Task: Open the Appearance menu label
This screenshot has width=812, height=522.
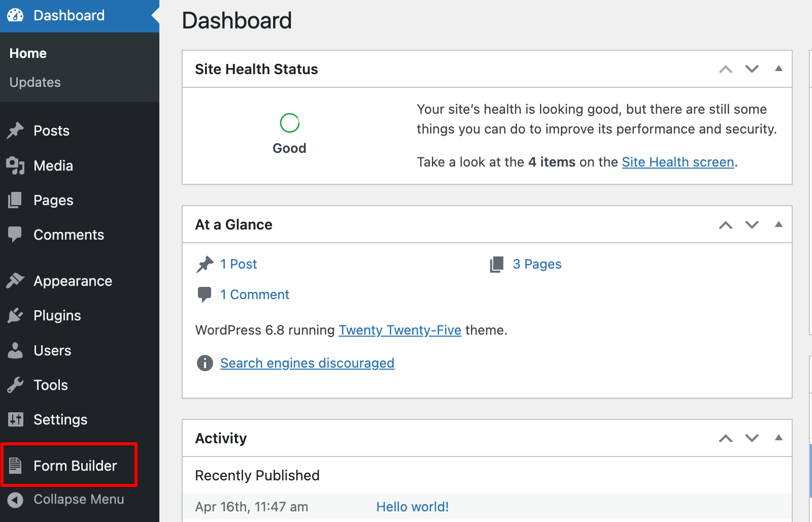Action: click(x=73, y=281)
